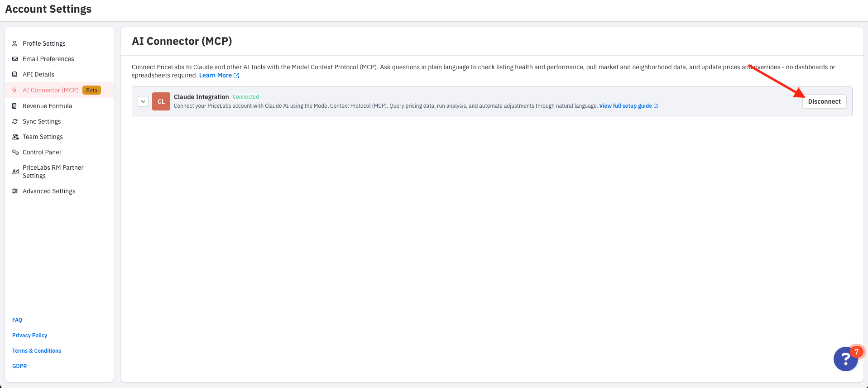This screenshot has height=388, width=868.
Task: Open the AI Connector (MCP) section
Action: coord(59,90)
